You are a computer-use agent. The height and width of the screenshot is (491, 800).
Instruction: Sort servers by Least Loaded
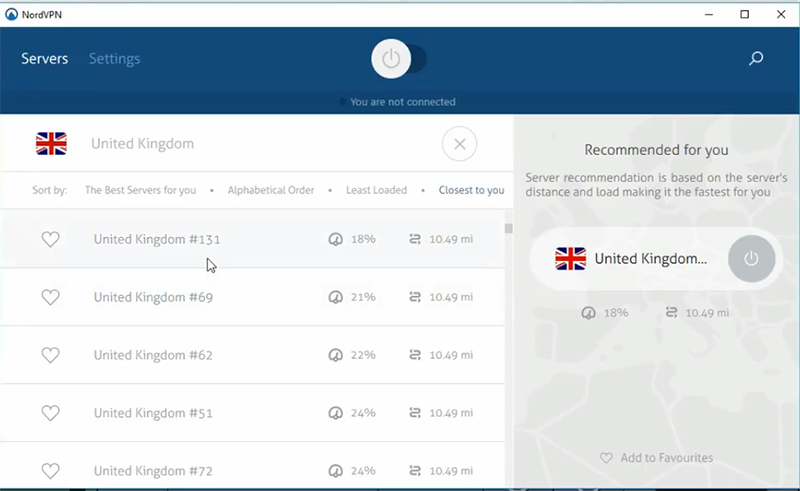coord(376,190)
